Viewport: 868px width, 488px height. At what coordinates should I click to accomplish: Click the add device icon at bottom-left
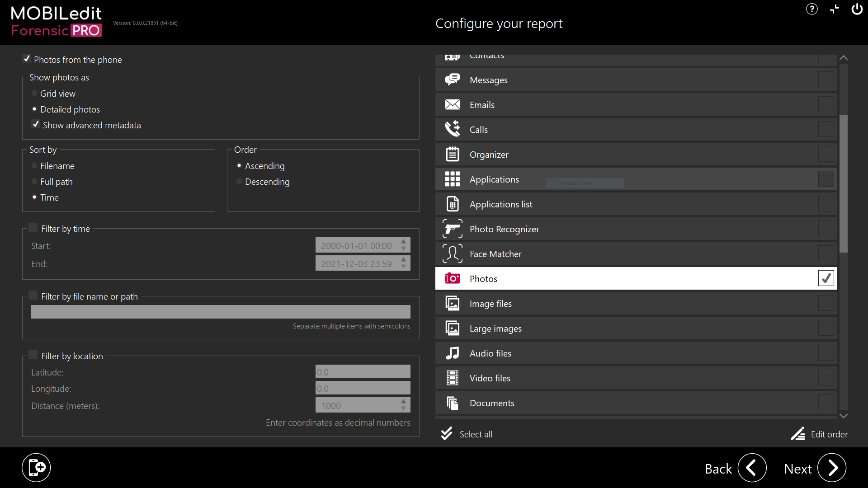(36, 467)
